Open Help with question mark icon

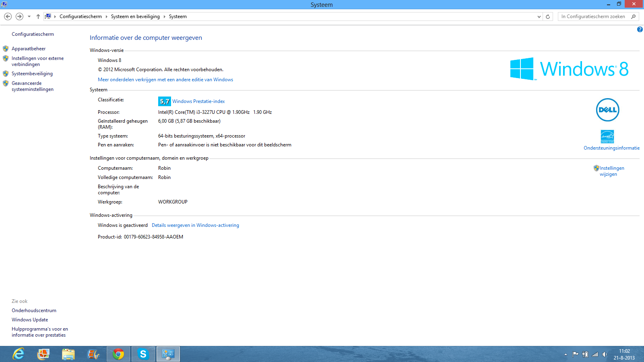[640, 29]
